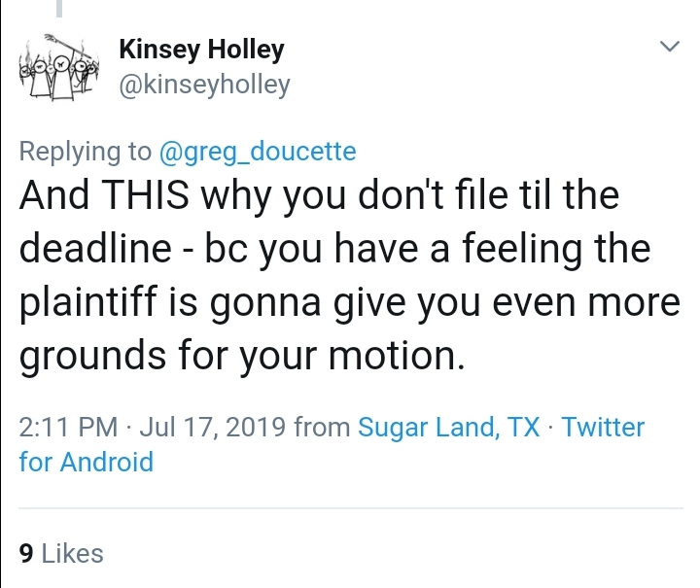The width and height of the screenshot is (700, 588).
Task: Select the word 'deadline' in the tweet
Action: tap(95, 249)
